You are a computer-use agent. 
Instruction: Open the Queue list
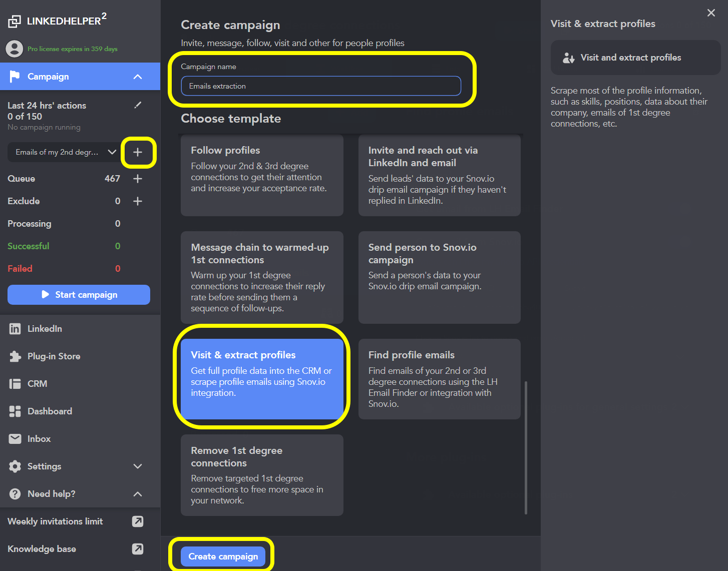pyautogui.click(x=64, y=179)
